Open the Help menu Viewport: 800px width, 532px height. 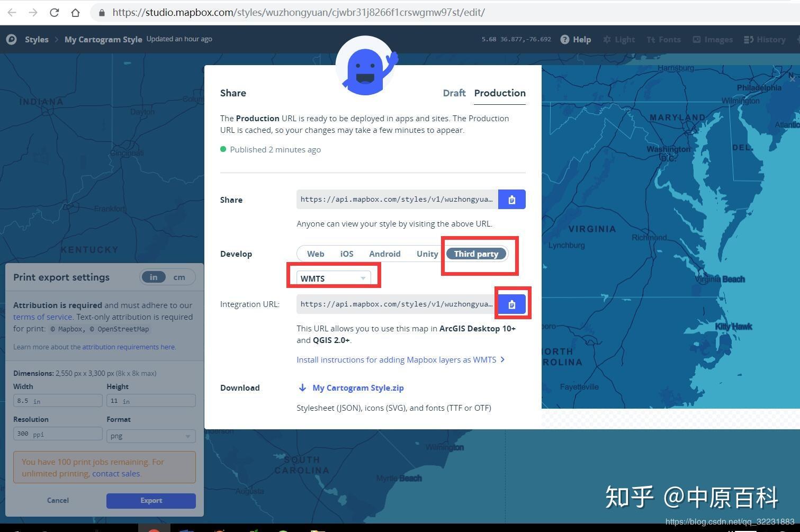(x=581, y=39)
